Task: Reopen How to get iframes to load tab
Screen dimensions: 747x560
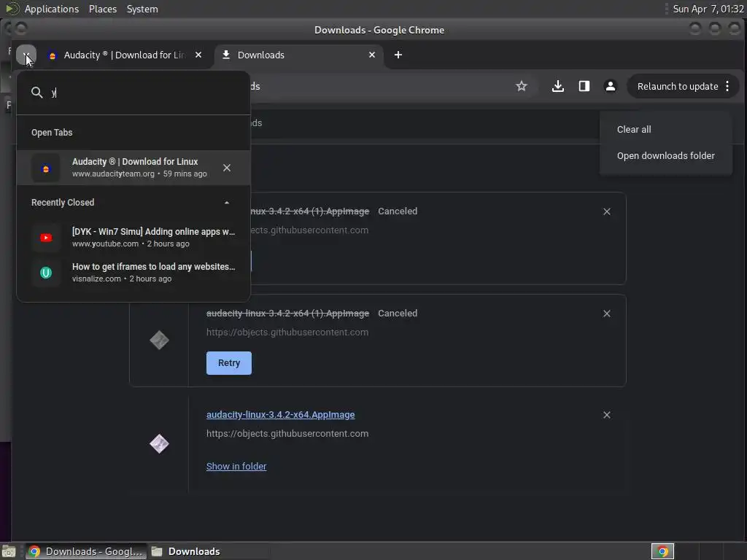Action: coord(133,273)
